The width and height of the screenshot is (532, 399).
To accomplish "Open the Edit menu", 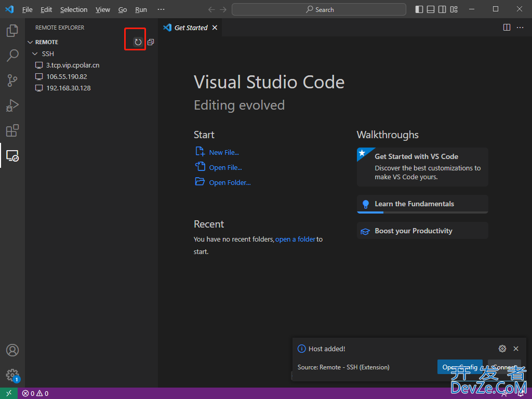I will tap(46, 9).
